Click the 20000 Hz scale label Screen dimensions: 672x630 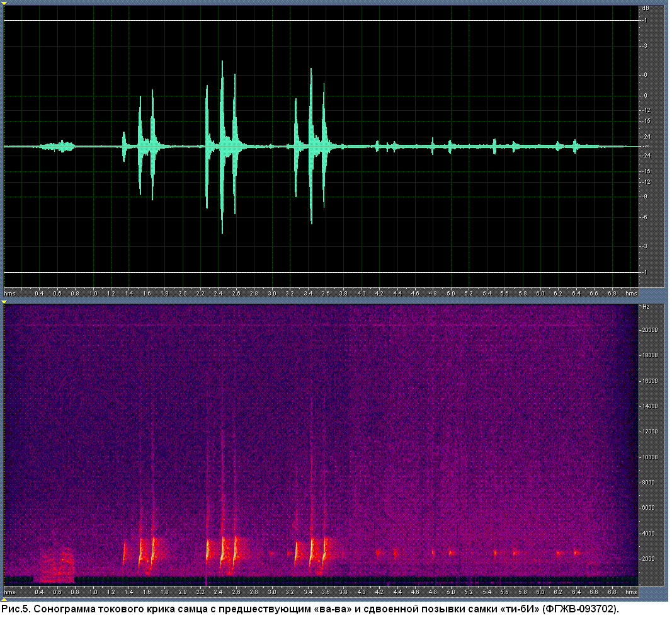[650, 330]
